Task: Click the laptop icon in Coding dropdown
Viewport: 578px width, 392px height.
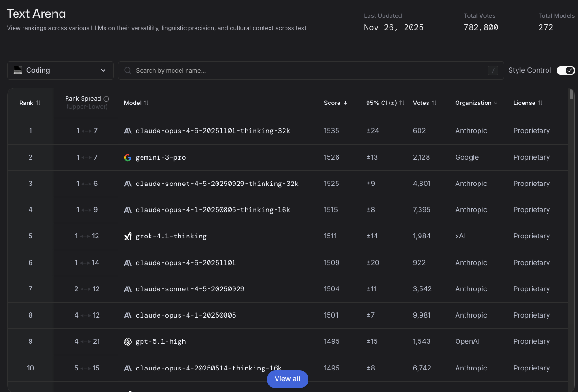Action: (x=18, y=70)
